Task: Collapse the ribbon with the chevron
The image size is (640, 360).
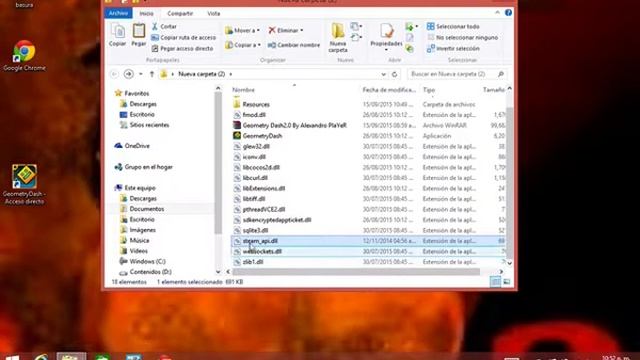Action: [x=497, y=13]
